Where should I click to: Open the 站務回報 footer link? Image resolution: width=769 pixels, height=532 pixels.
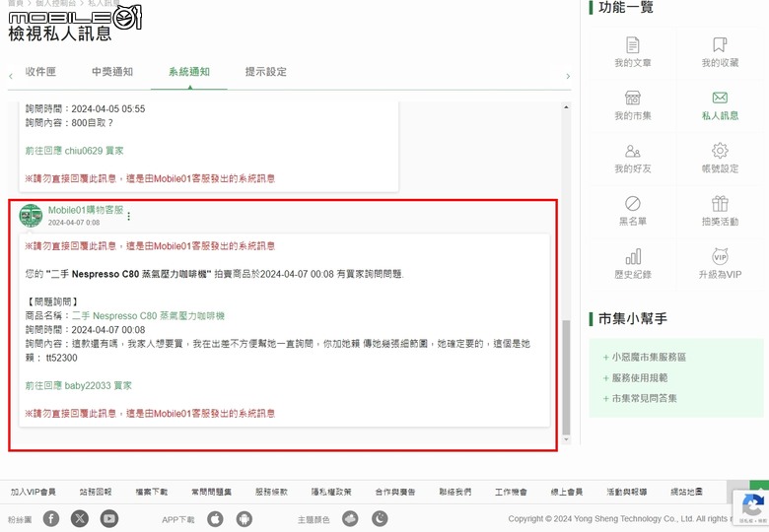96,492
